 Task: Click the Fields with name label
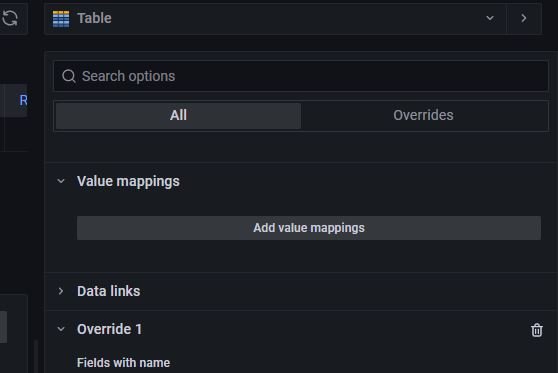coord(123,363)
